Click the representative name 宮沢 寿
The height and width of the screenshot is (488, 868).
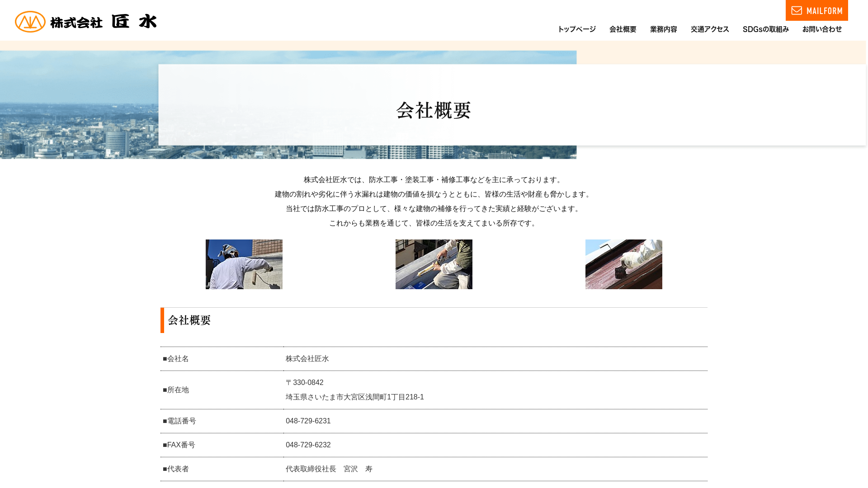358,469
